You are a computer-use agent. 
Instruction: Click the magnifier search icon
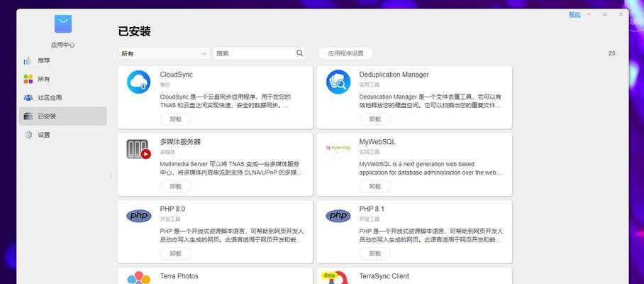pos(299,53)
